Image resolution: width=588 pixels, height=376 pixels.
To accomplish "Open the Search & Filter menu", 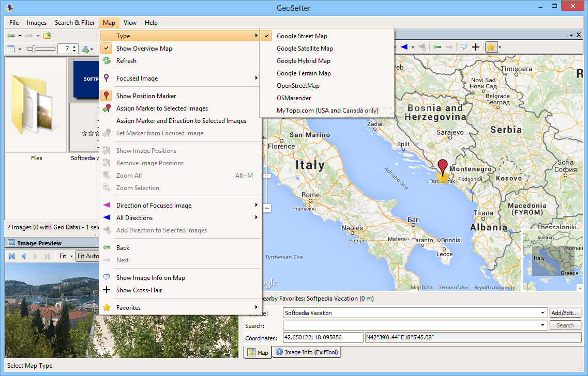I will coord(74,23).
